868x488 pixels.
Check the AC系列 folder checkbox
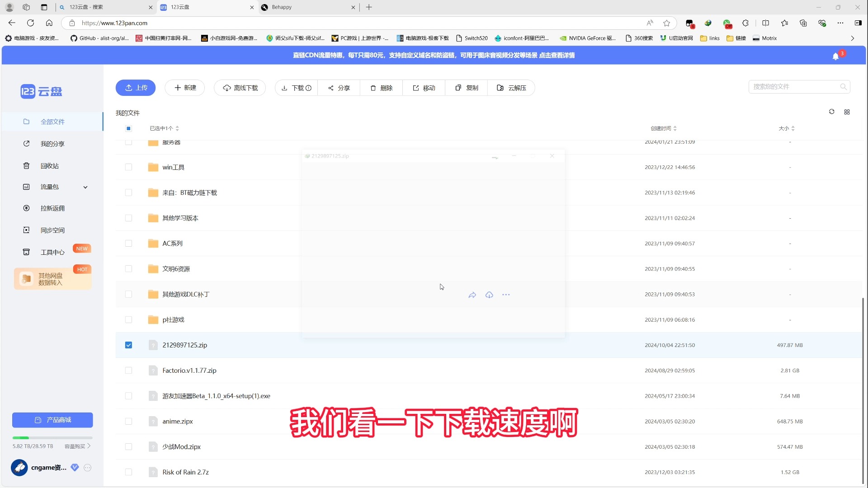(x=128, y=244)
